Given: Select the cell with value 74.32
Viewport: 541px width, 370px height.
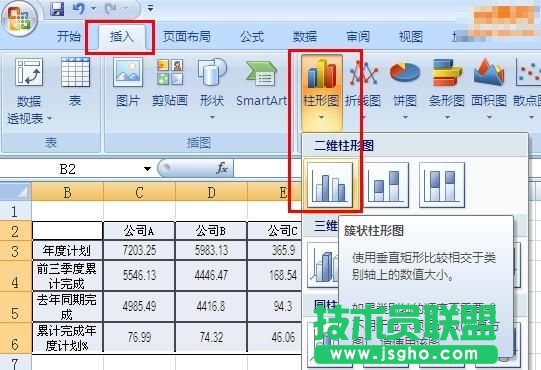Looking at the screenshot, I should coord(212,338).
